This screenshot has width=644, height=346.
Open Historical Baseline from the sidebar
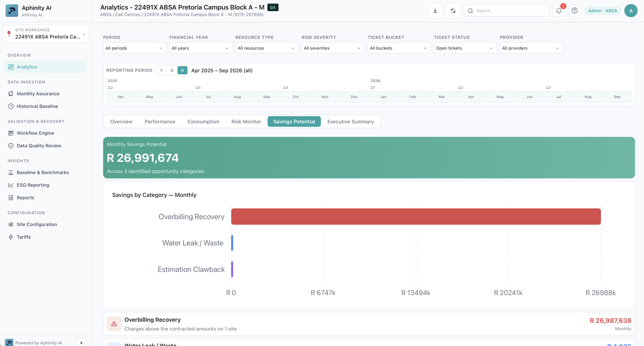tap(45, 106)
